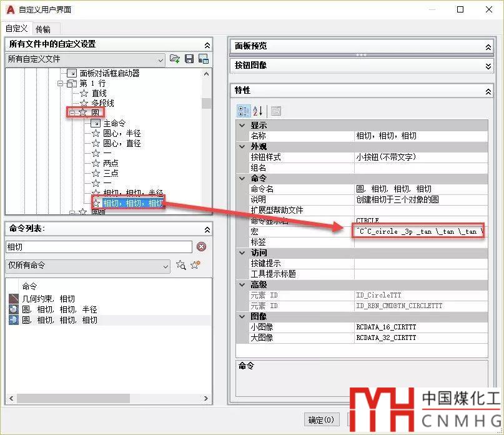Image resolution: width=504 pixels, height=435 pixels.
Task: Select the 自定义 tab
Action: (17, 28)
